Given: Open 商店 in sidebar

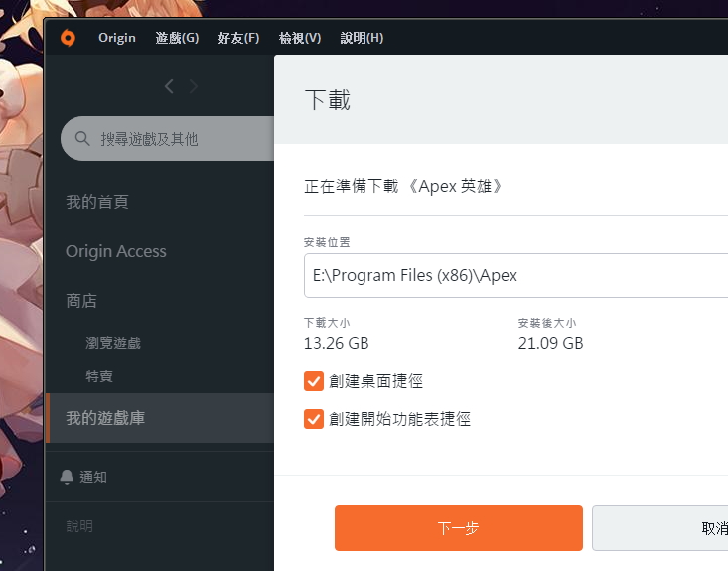Looking at the screenshot, I should point(81,301).
